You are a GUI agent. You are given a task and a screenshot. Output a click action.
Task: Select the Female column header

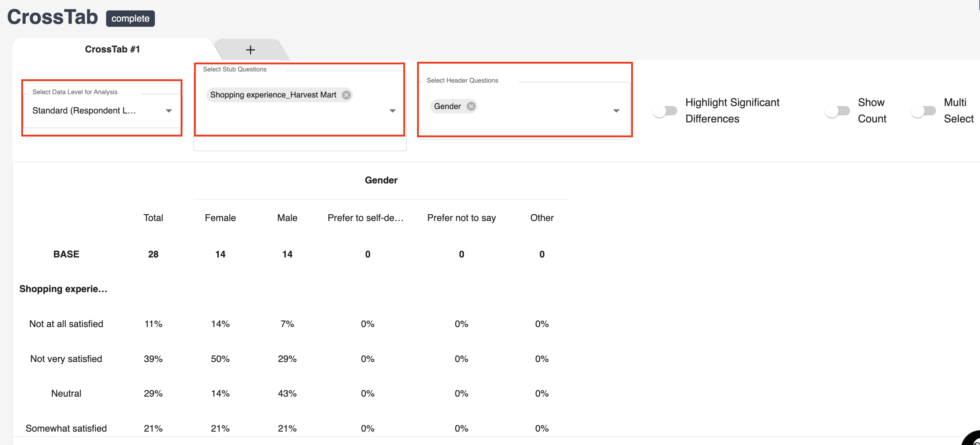click(x=220, y=218)
